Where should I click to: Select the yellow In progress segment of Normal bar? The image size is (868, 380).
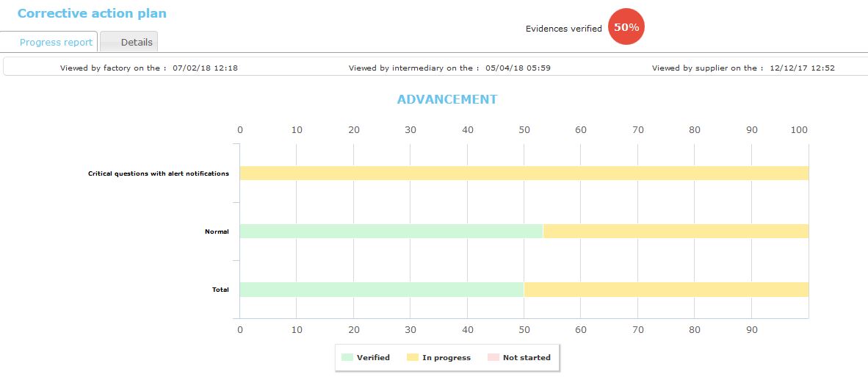[x=676, y=232]
